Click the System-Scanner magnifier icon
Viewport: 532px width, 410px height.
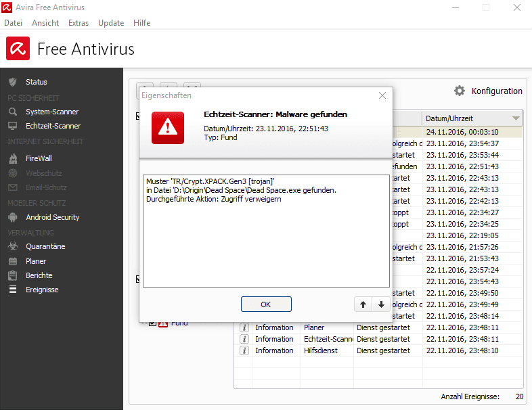[13, 112]
